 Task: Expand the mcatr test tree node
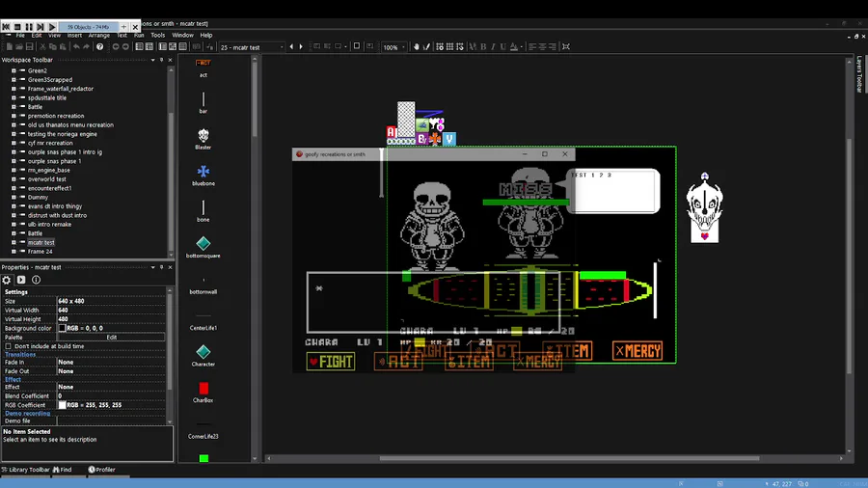(x=14, y=242)
